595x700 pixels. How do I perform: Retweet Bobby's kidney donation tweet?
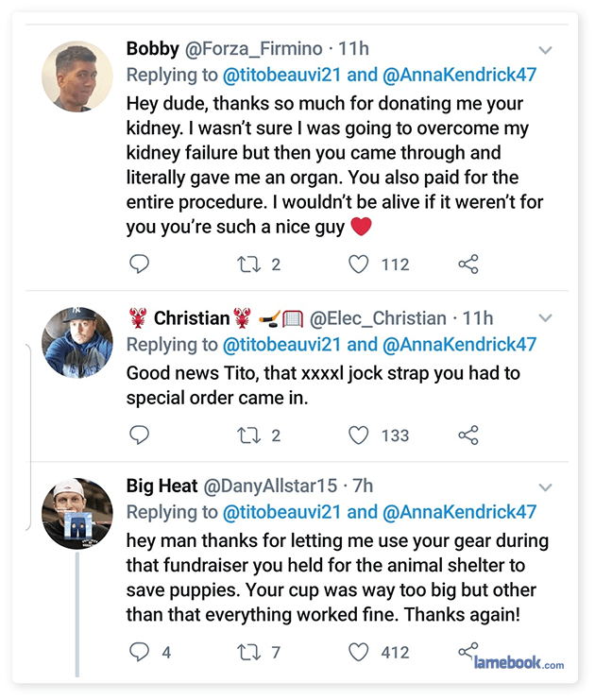tap(248, 265)
